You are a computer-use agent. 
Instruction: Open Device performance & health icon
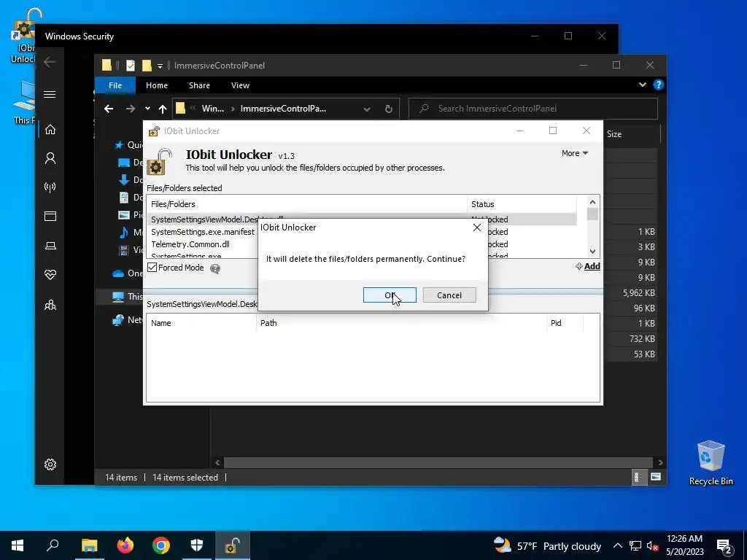pos(50,275)
